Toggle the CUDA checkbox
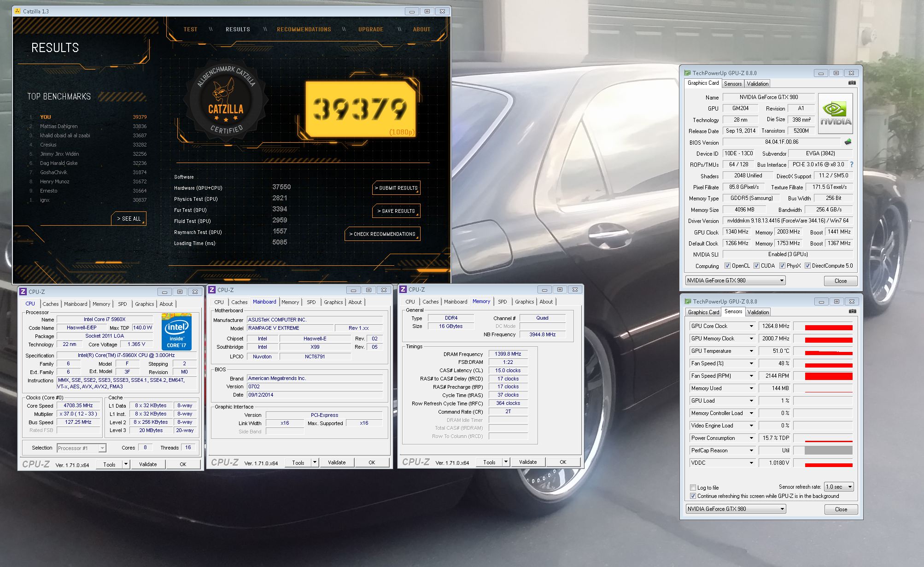The image size is (924, 567). [x=756, y=266]
